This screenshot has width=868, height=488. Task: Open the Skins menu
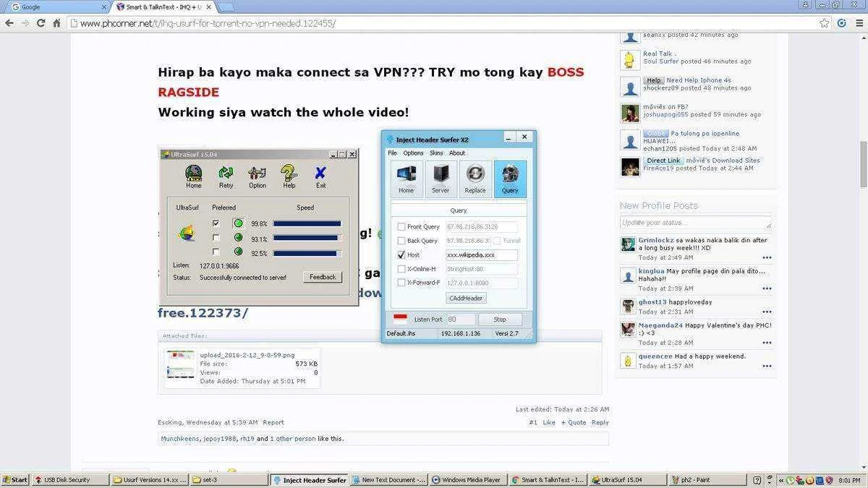pyautogui.click(x=436, y=153)
